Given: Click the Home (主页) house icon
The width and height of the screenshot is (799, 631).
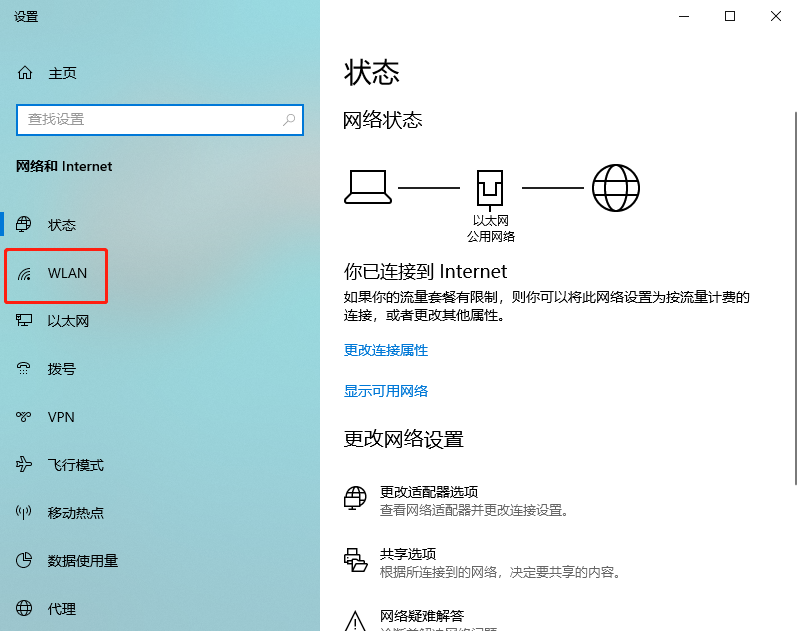Looking at the screenshot, I should tap(25, 73).
